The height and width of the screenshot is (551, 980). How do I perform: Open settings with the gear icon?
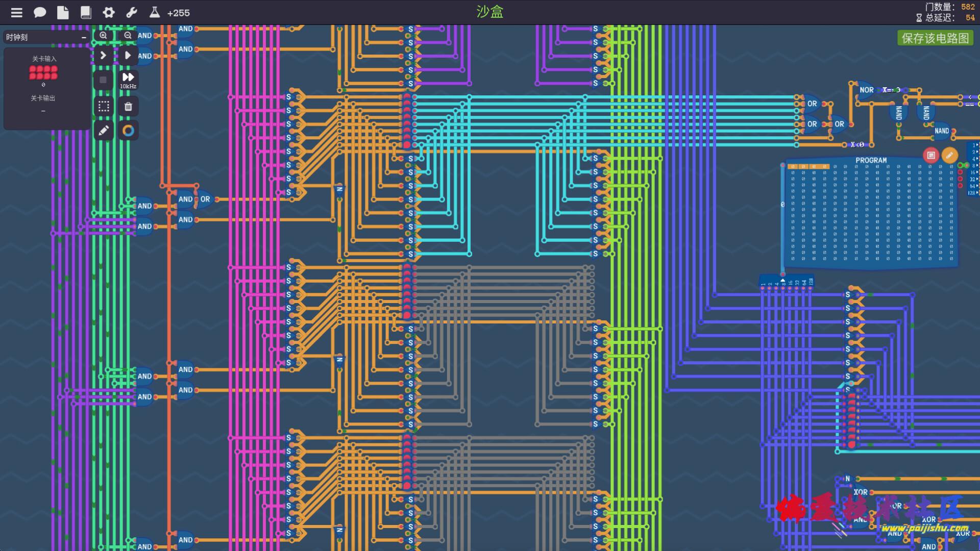click(x=109, y=13)
